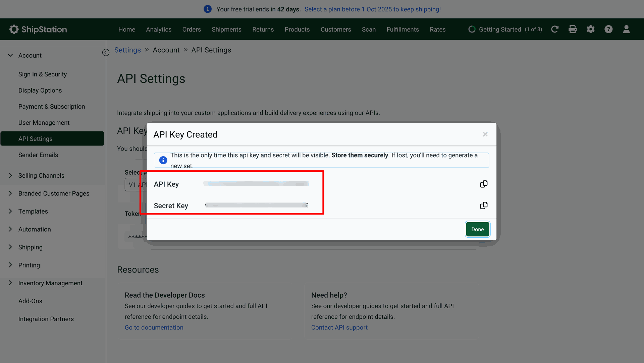Click the refresh icon in header
The height and width of the screenshot is (363, 644).
(x=555, y=29)
